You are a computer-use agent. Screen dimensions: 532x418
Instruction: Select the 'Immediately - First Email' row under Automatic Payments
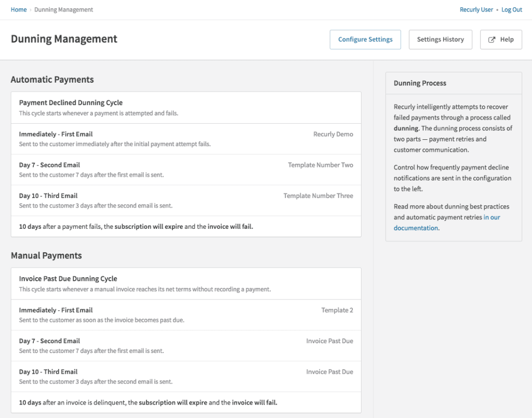[x=186, y=138]
